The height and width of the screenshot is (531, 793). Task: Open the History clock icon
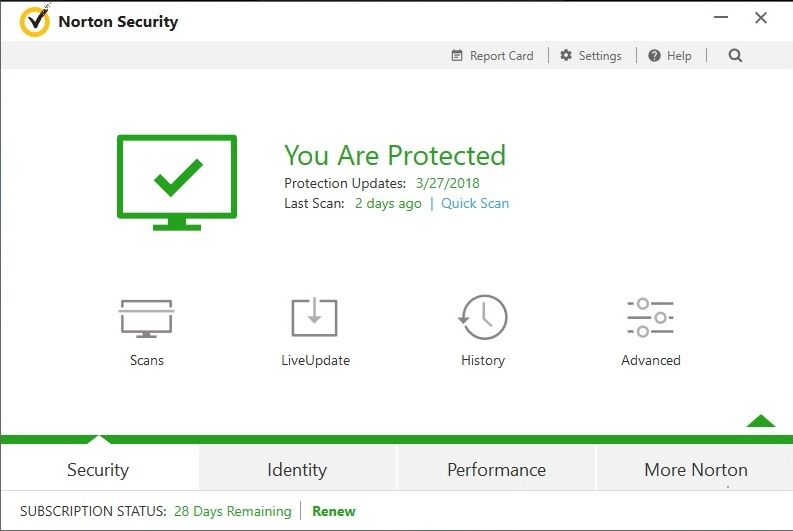click(x=483, y=317)
